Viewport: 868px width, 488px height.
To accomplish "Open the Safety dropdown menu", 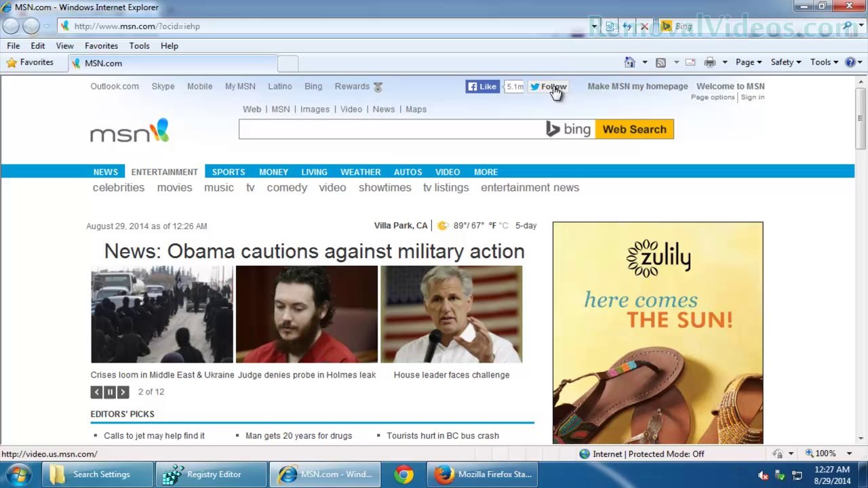I will 786,62.
